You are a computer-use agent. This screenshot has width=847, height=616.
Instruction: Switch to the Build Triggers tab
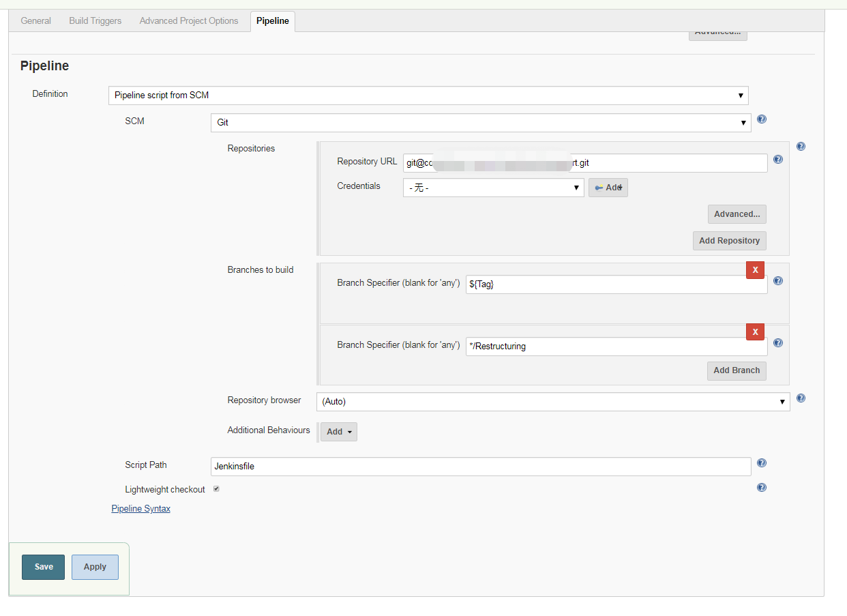point(95,21)
